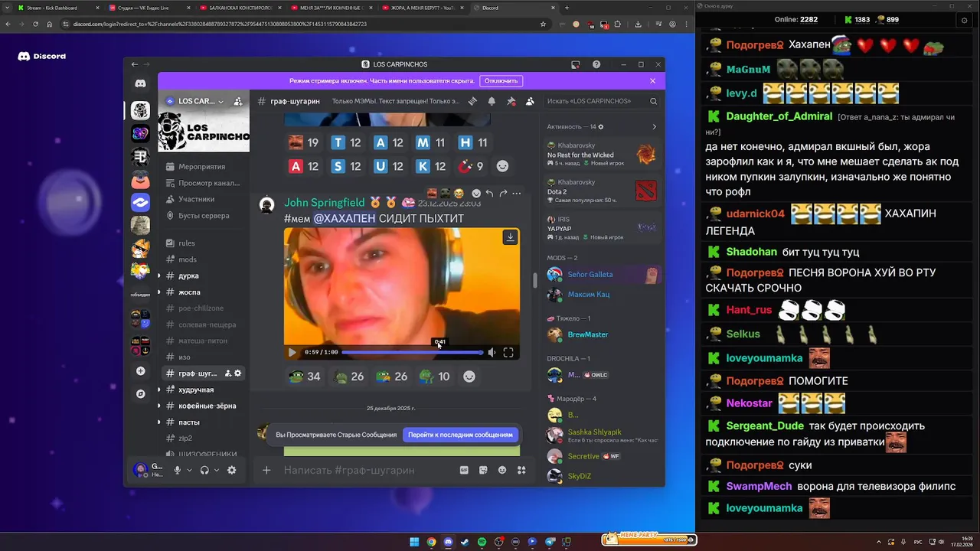Open More options in message hover toolbar
The width and height of the screenshot is (980, 551).
coord(517,194)
